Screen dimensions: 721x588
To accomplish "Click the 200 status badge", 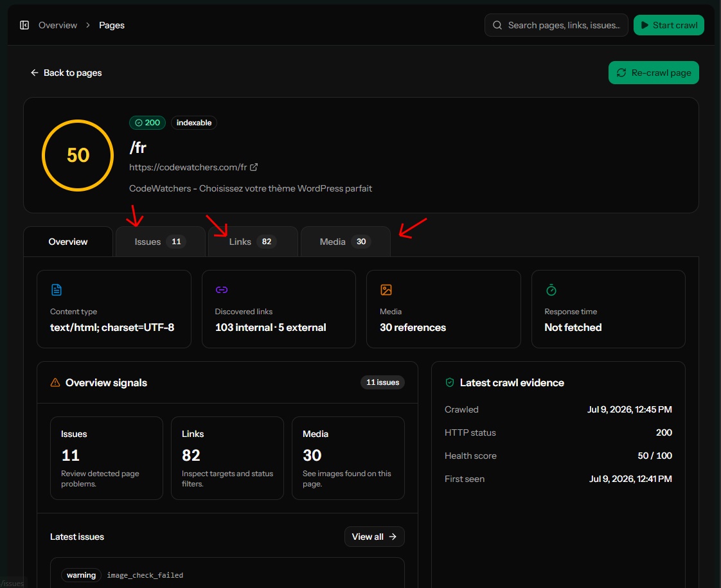I will click(148, 123).
